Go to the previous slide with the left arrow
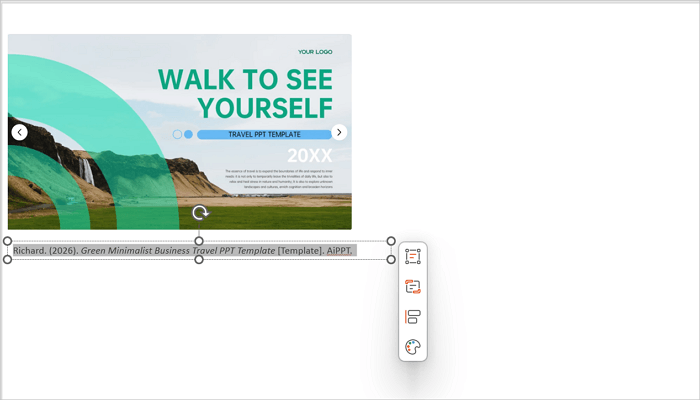700x400 pixels. click(x=19, y=132)
